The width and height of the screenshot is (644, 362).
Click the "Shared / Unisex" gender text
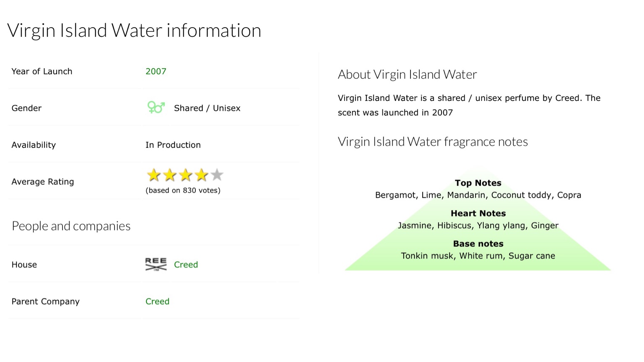click(207, 108)
